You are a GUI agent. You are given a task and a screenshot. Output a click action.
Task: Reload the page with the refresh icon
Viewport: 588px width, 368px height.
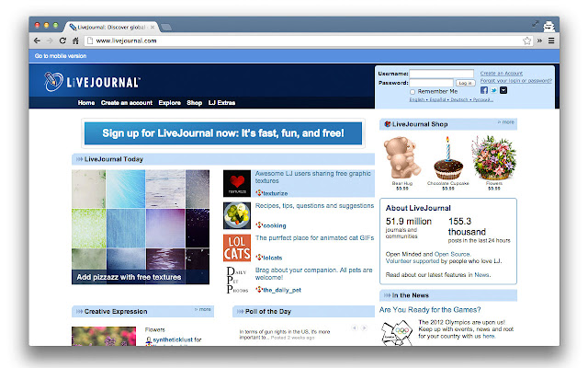point(62,40)
